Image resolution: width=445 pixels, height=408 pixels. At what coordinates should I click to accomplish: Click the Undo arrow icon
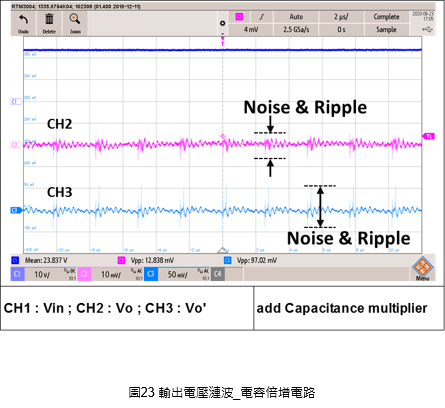click(x=23, y=20)
